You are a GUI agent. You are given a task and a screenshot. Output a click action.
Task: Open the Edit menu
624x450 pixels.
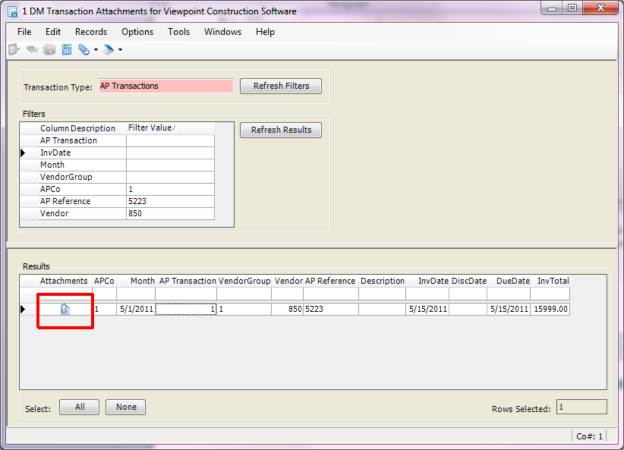tap(53, 32)
